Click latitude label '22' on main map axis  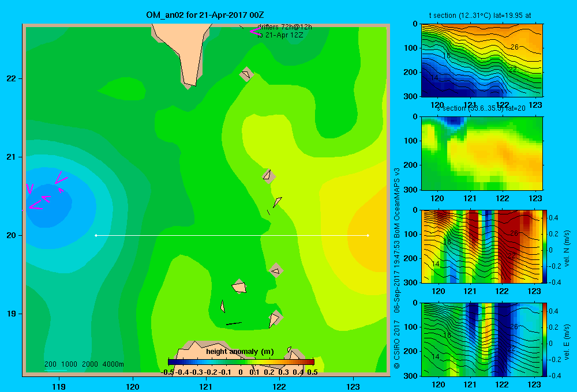click(x=12, y=78)
